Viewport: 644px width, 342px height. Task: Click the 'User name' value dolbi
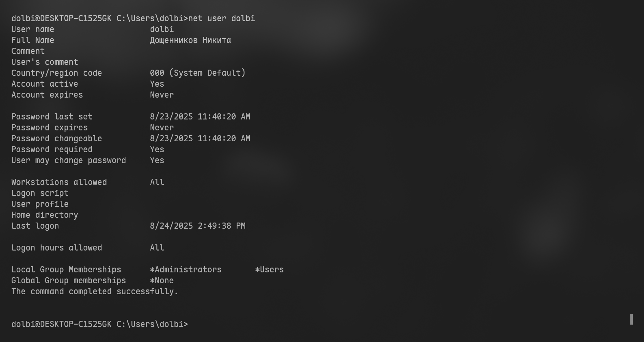click(162, 29)
